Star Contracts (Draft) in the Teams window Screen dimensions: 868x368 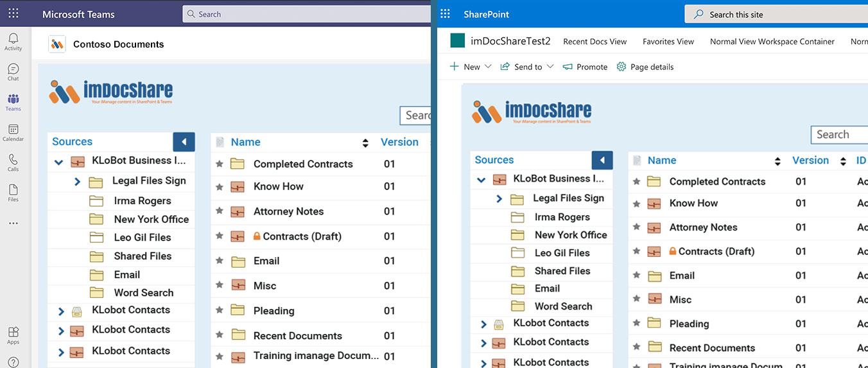click(220, 237)
